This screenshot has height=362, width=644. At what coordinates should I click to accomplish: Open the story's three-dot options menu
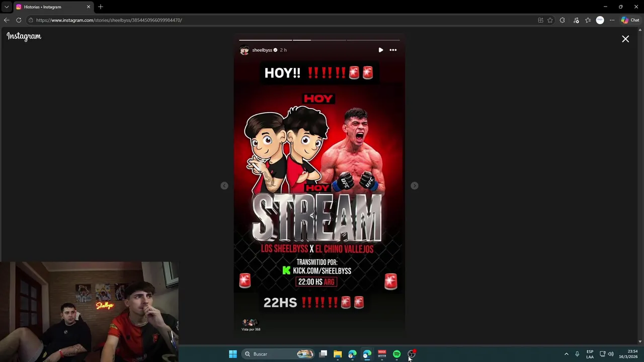[393, 50]
